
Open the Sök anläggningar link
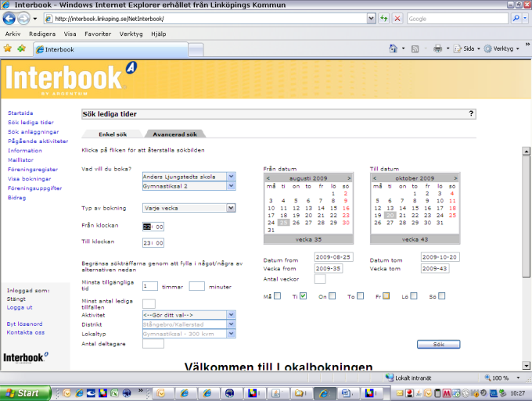click(33, 132)
